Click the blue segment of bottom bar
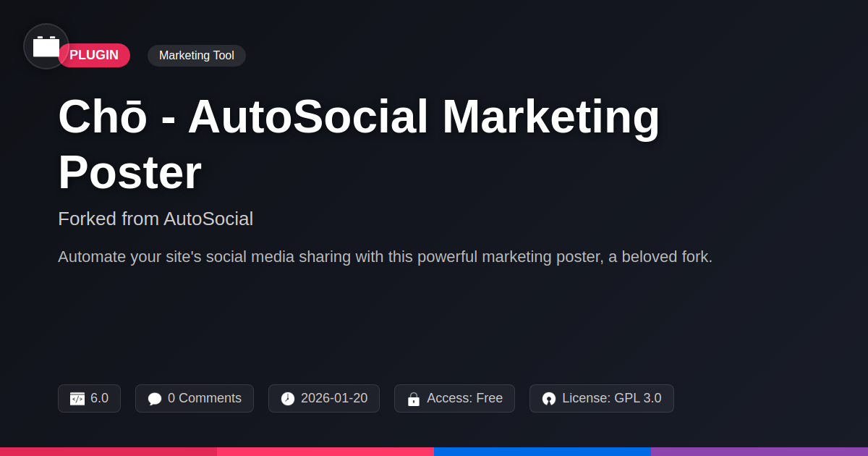868x456 pixels. [542, 451]
